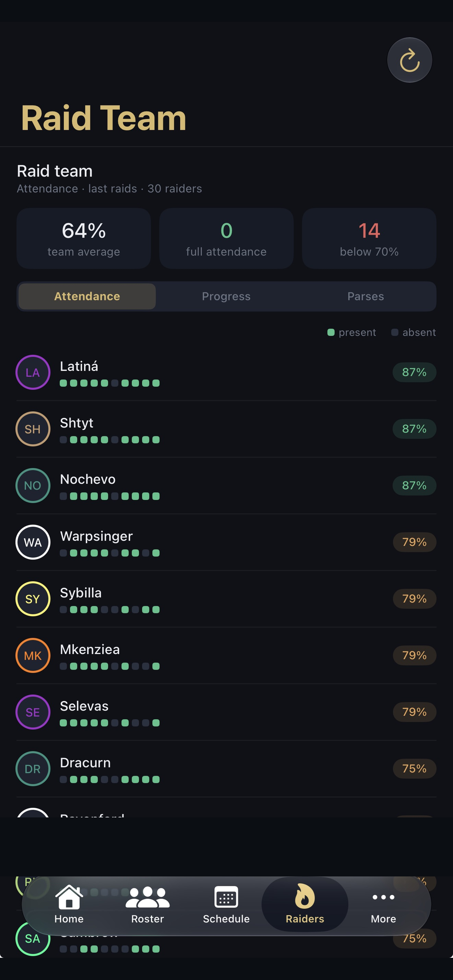The image size is (453, 980).
Task: Open the More ellipsis menu
Action: (383, 897)
